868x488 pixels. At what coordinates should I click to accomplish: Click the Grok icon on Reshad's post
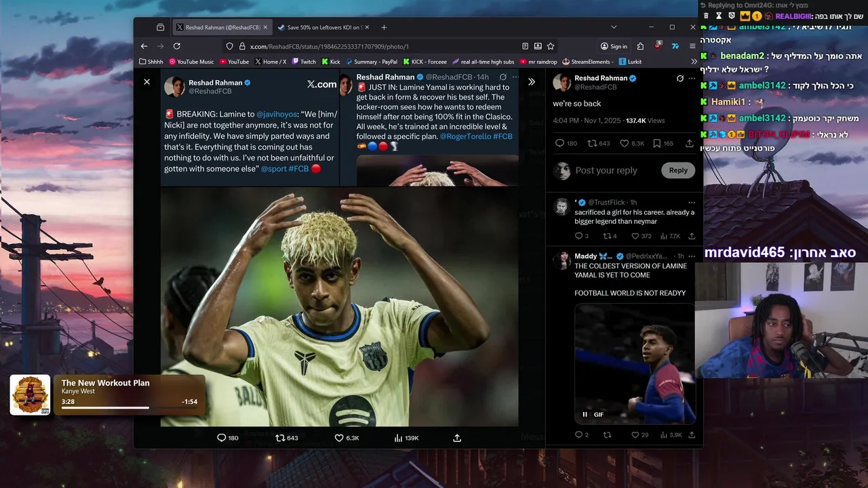[680, 79]
